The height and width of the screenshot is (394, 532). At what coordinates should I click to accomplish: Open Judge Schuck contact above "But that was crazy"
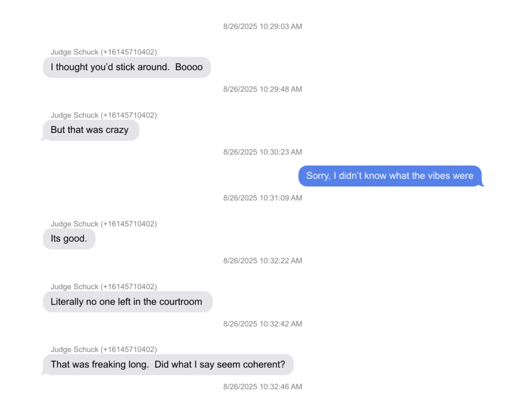click(104, 115)
